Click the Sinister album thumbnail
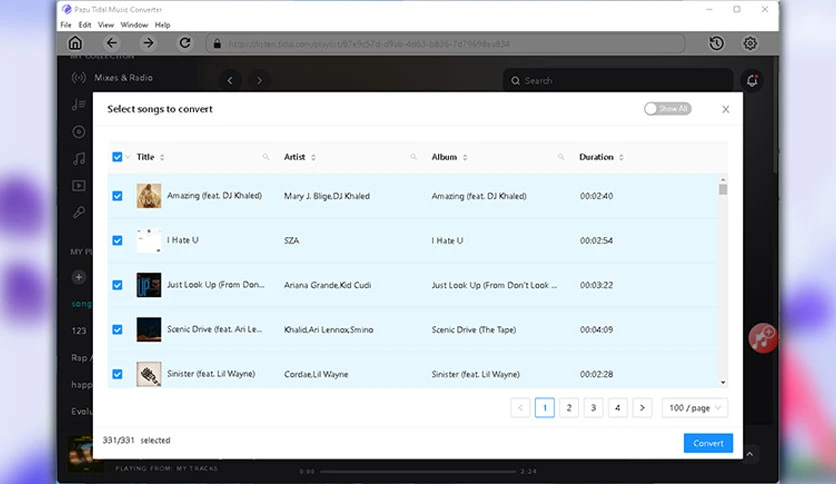The width and height of the screenshot is (836, 484). click(149, 374)
